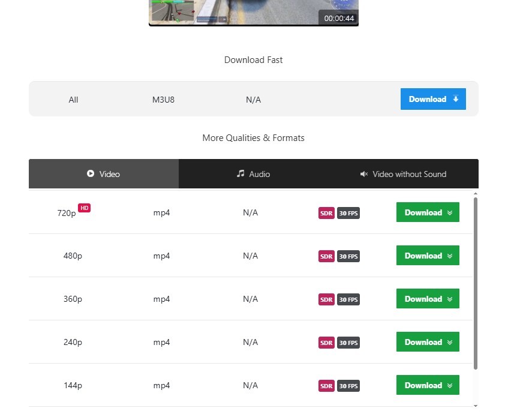The width and height of the screenshot is (505, 420).
Task: Expand the 720p Download chevron
Action: pos(449,212)
